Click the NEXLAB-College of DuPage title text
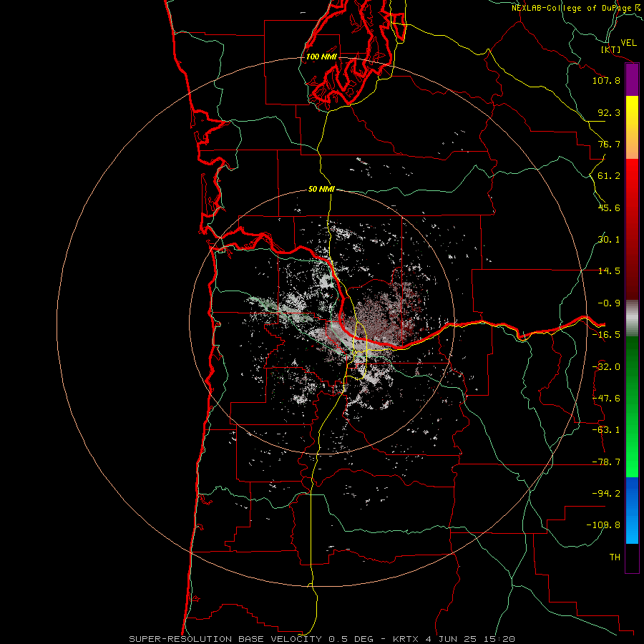644x644 pixels. click(577, 8)
